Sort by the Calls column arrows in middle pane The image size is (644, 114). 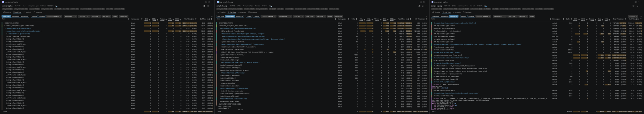pyautogui.click(x=357, y=19)
